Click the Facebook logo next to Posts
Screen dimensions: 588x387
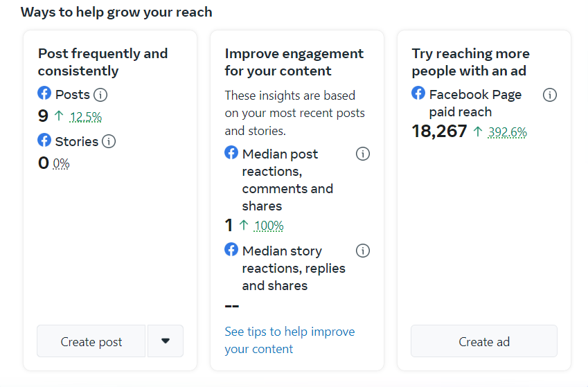tap(44, 93)
